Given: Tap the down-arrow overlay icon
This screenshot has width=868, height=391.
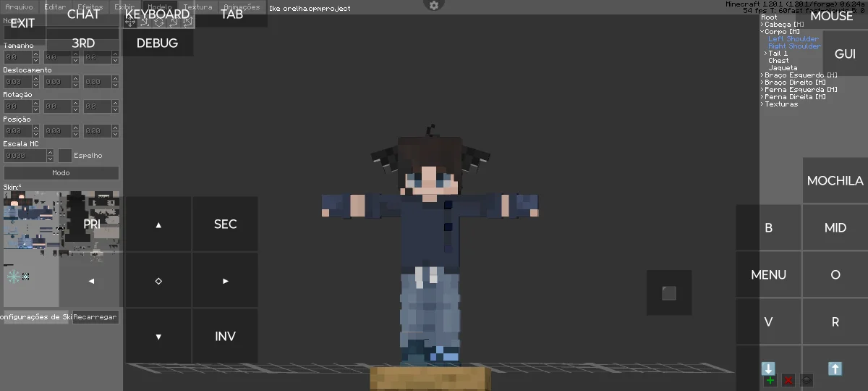Looking at the screenshot, I should 768,369.
